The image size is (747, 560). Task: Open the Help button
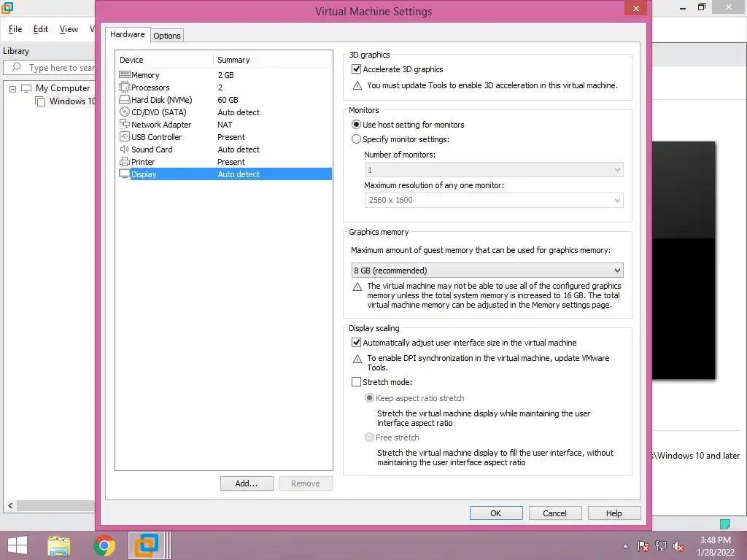614,513
